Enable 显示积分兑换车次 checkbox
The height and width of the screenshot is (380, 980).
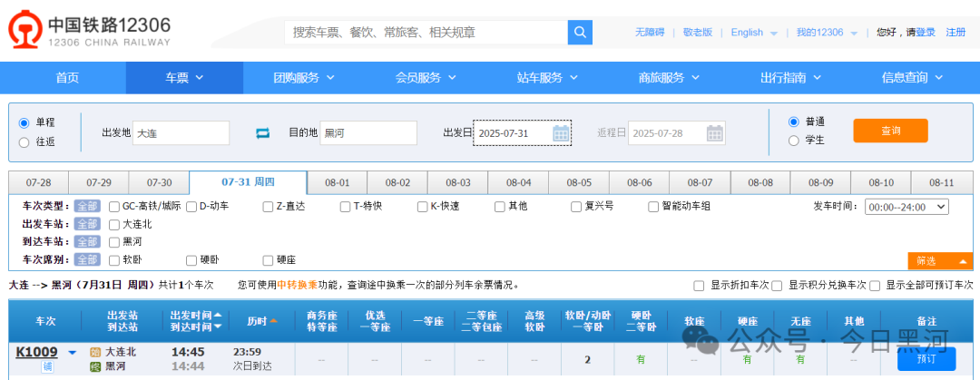pyautogui.click(x=777, y=286)
